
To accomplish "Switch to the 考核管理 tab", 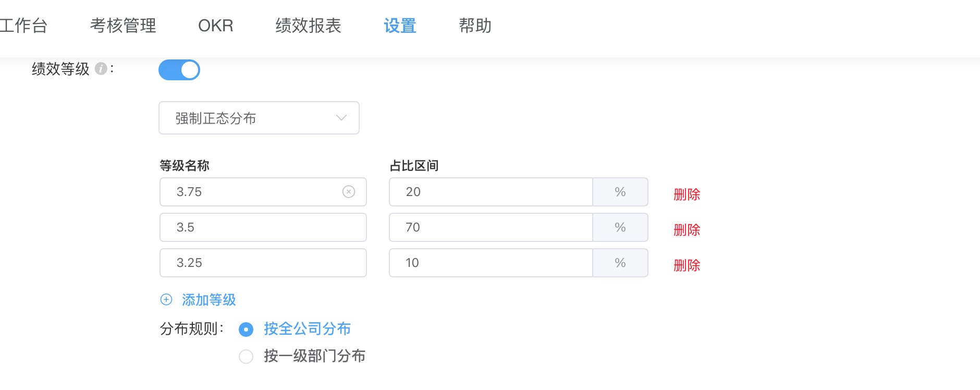I will [124, 26].
